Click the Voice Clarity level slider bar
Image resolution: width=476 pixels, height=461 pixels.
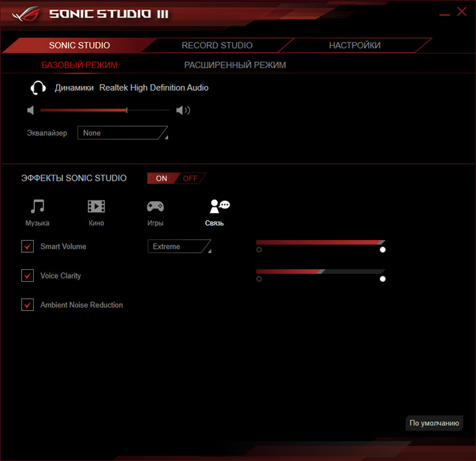pos(321,271)
